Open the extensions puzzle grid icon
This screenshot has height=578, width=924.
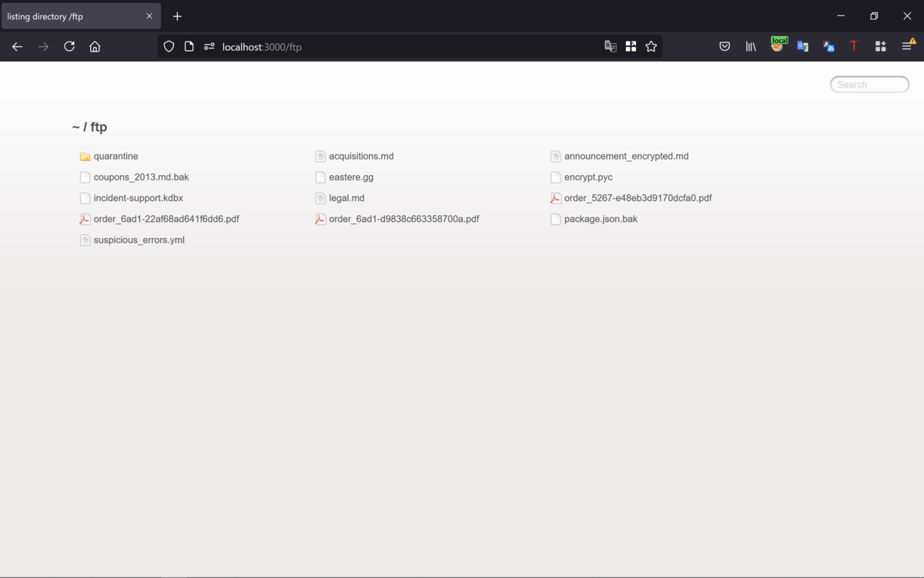tap(880, 47)
